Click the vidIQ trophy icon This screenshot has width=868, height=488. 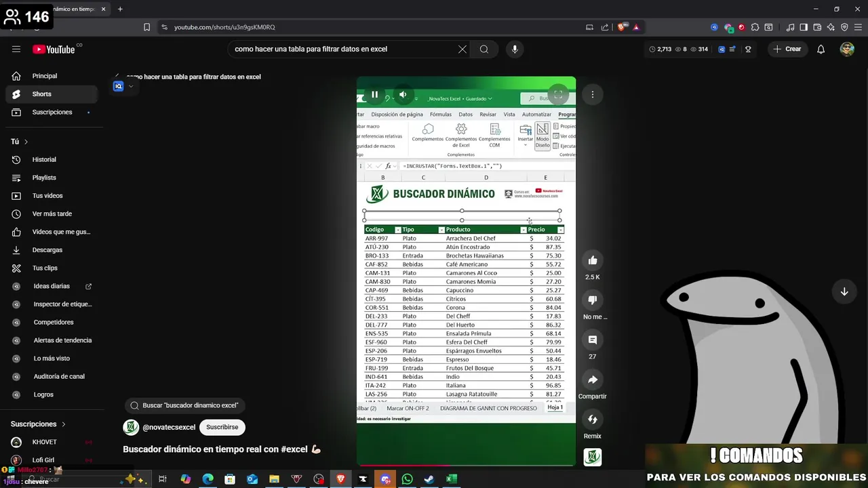click(x=748, y=49)
